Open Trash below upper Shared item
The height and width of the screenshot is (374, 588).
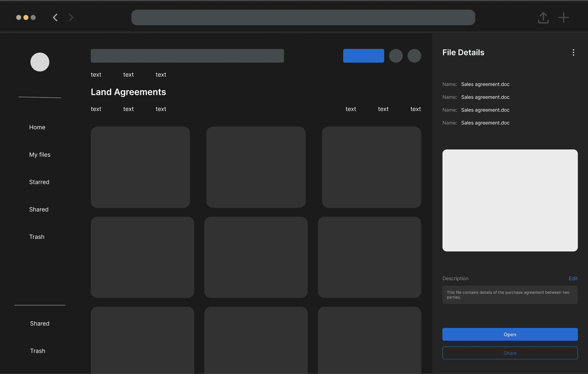[37, 237]
